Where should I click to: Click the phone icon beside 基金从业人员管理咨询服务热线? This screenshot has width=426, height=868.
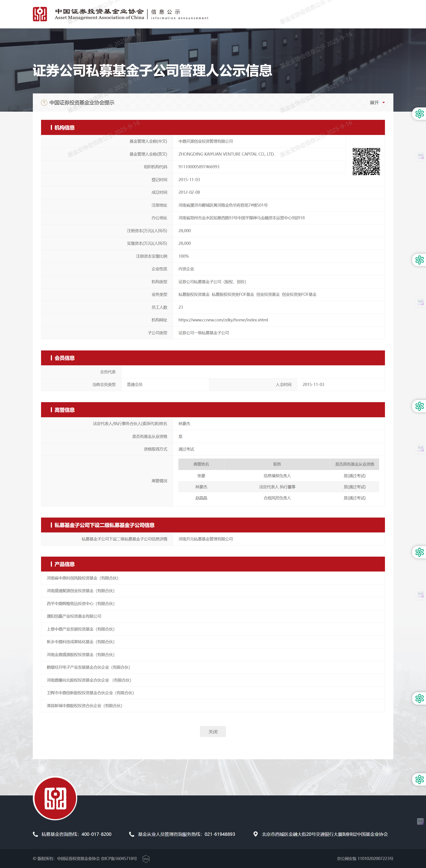[132, 834]
